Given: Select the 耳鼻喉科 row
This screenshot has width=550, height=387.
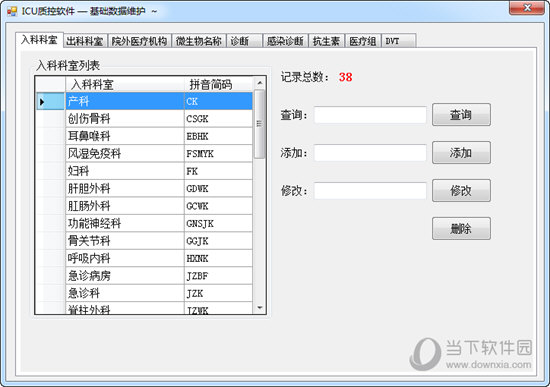Looking at the screenshot, I should pyautogui.click(x=144, y=136).
